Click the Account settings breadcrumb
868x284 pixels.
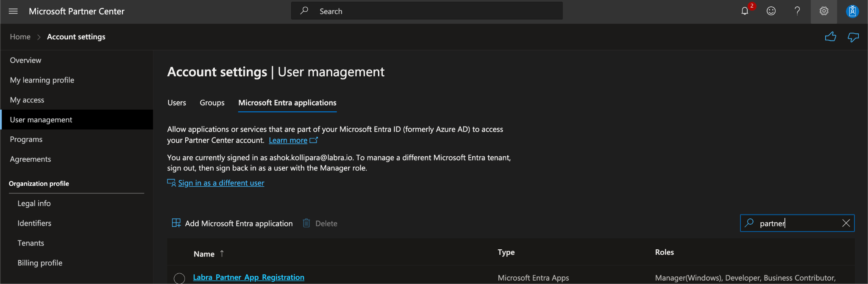tap(76, 37)
